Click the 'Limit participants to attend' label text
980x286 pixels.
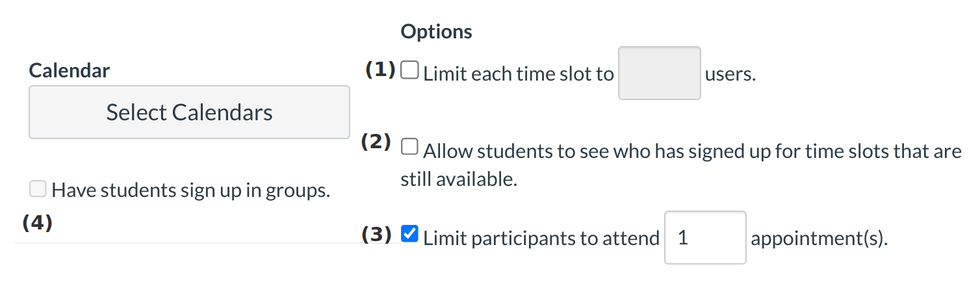pyautogui.click(x=541, y=239)
